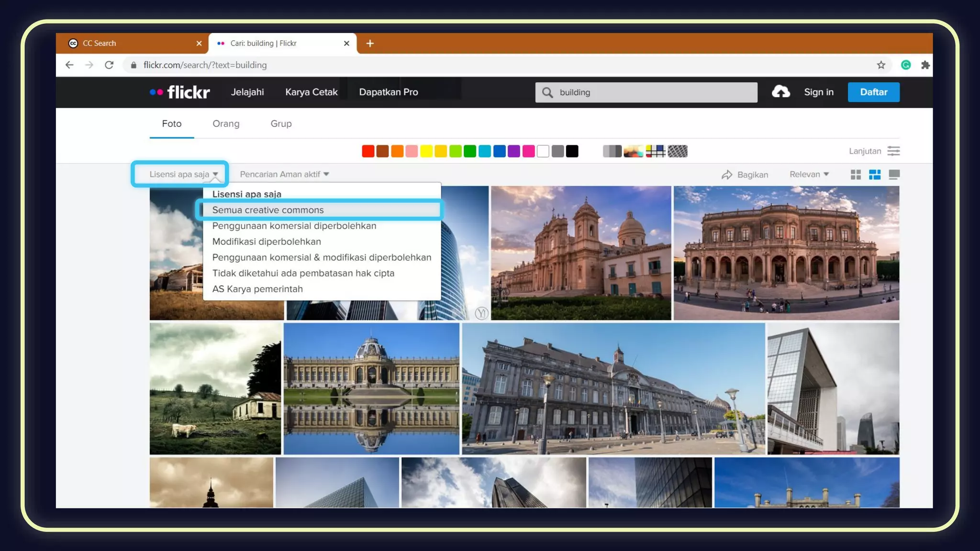Bookmark page with star icon

[881, 65]
